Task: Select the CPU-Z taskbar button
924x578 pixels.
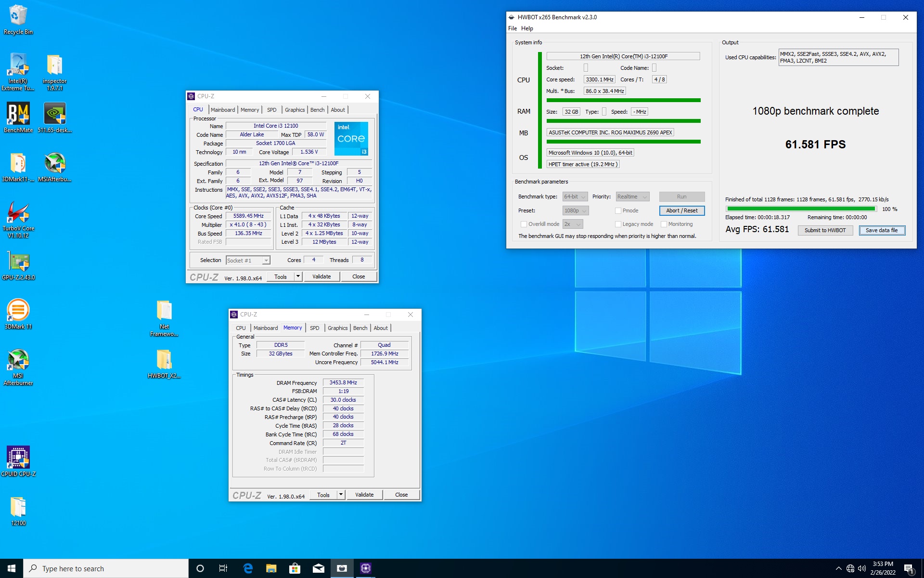Action: [x=365, y=568]
